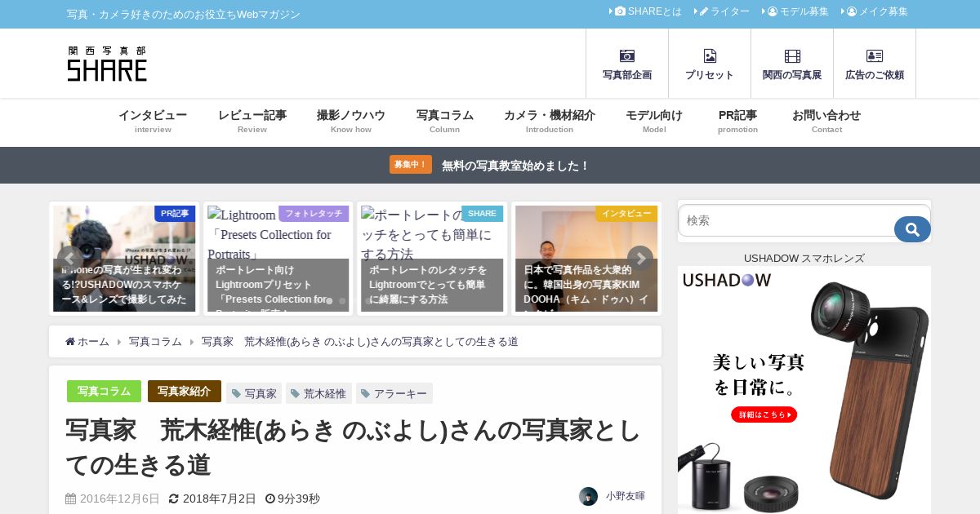
Task: Click the 無料の写真教室始めました！ announcement
Action: 515,166
